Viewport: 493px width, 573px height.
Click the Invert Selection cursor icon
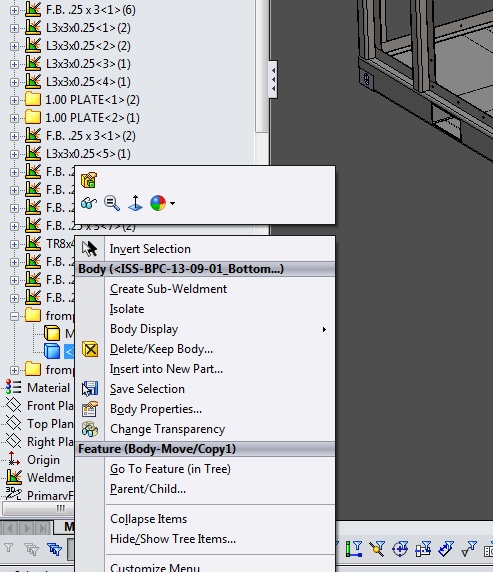[x=90, y=249]
